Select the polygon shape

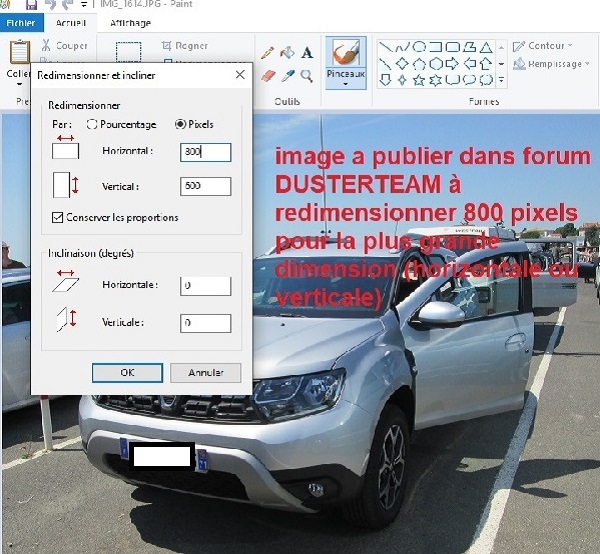470,47
